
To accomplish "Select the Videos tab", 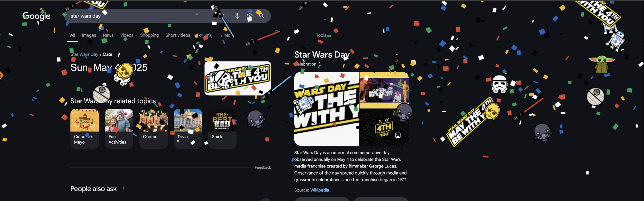I will tap(127, 35).
